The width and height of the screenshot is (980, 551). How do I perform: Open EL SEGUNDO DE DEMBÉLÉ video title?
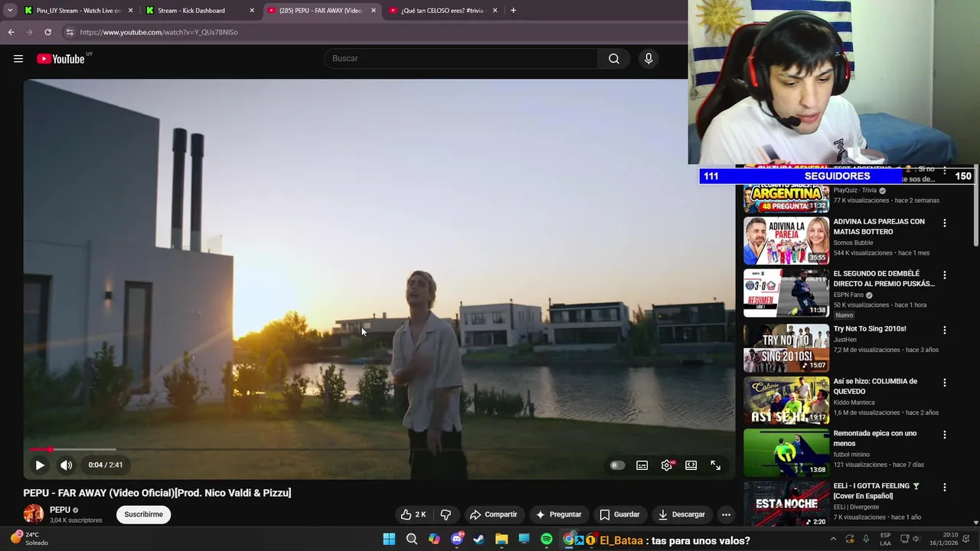(884, 279)
